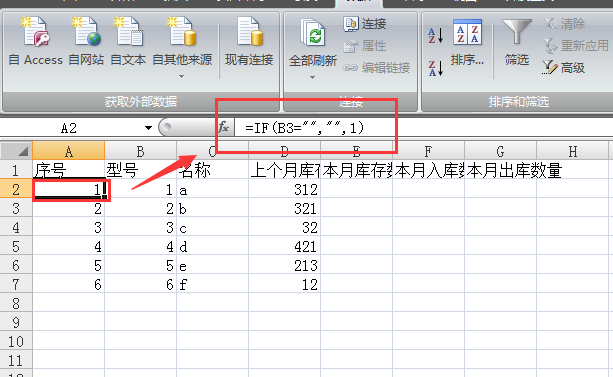Screen dimensions: 613x377
Task: Select column G header
Action: 500,151
